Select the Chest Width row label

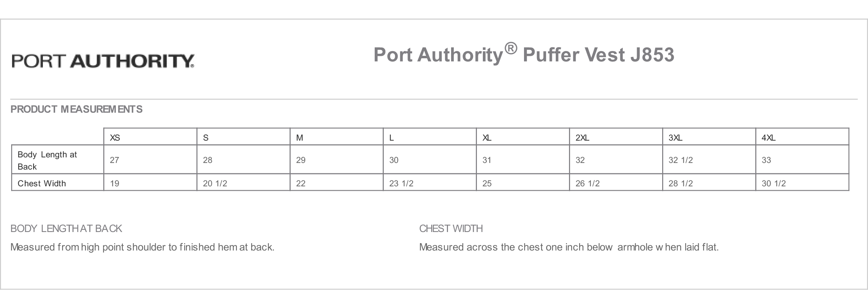pos(58,182)
